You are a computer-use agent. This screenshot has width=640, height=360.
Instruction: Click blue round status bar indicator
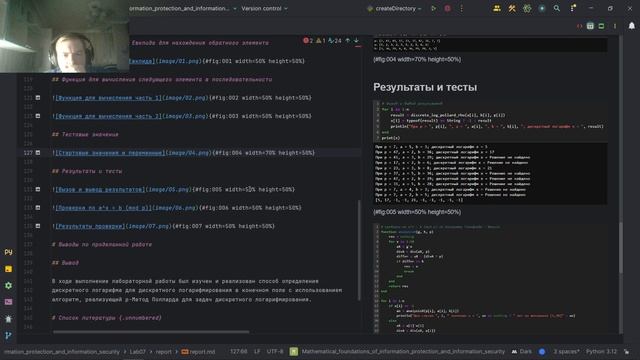542,351
